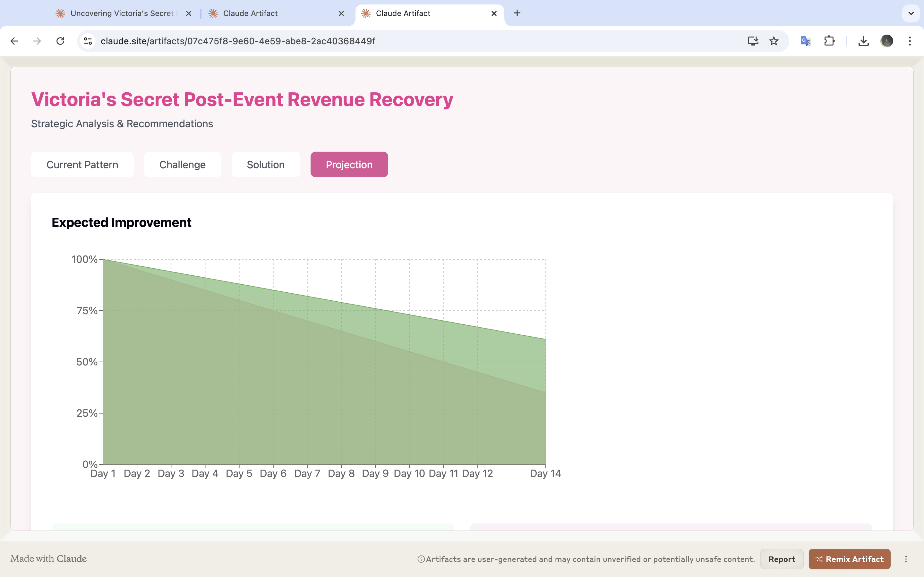Click the browser back arrow
Screen dimensions: 924x577
[x=14, y=41]
